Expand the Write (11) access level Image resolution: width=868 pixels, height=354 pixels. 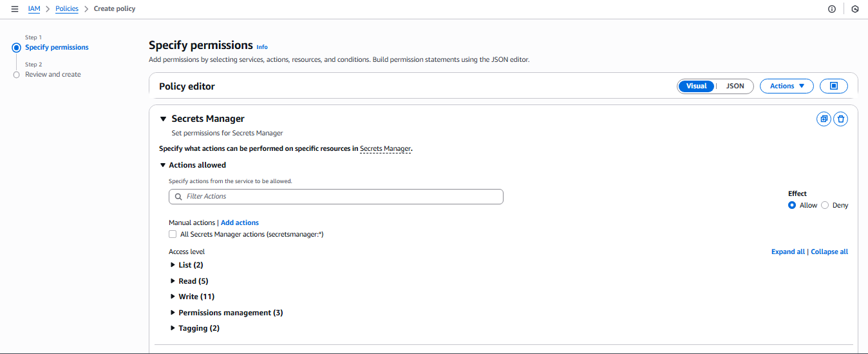[x=173, y=297]
